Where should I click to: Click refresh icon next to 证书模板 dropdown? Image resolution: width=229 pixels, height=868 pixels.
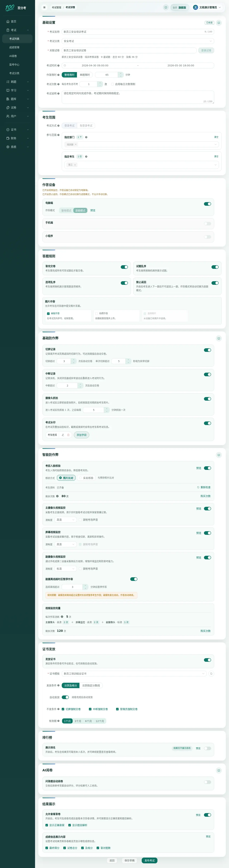(x=211, y=674)
